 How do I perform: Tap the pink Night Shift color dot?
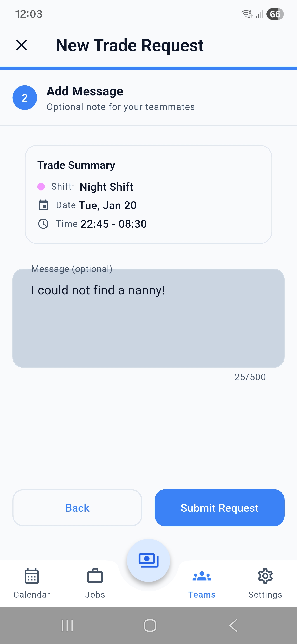pos(41,187)
